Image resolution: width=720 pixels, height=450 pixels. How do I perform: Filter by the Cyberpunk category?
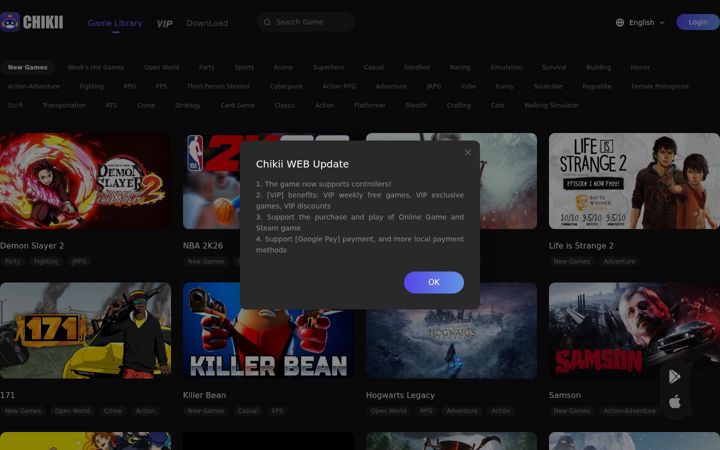286,86
